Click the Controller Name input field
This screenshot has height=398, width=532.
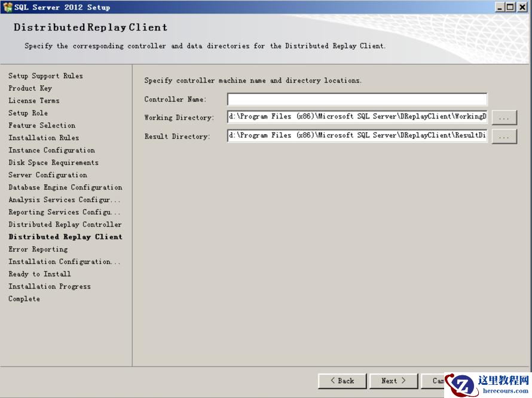(357, 99)
